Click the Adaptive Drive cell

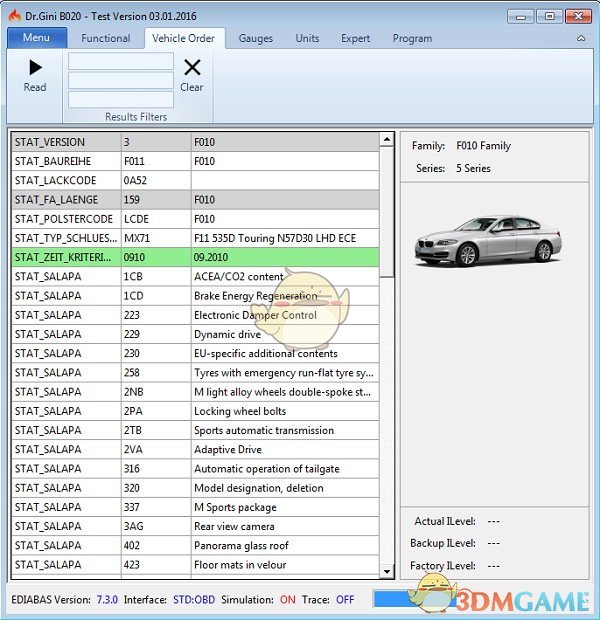pyautogui.click(x=285, y=449)
